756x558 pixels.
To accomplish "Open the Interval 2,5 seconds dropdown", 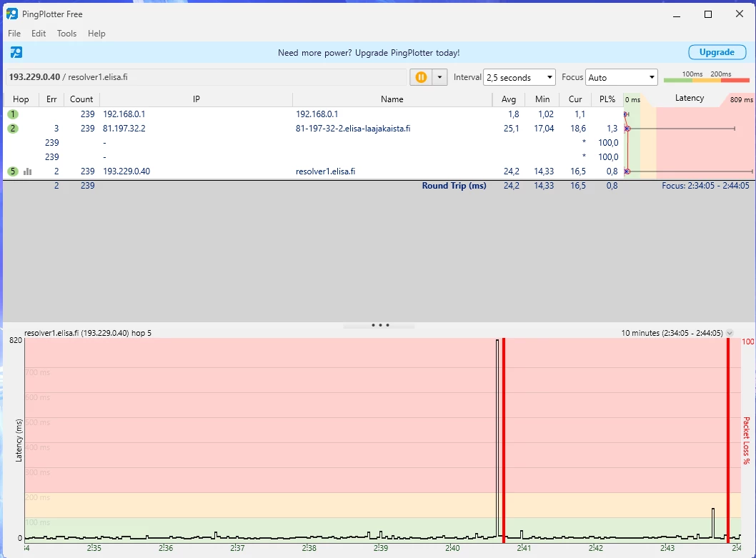I will click(x=519, y=77).
